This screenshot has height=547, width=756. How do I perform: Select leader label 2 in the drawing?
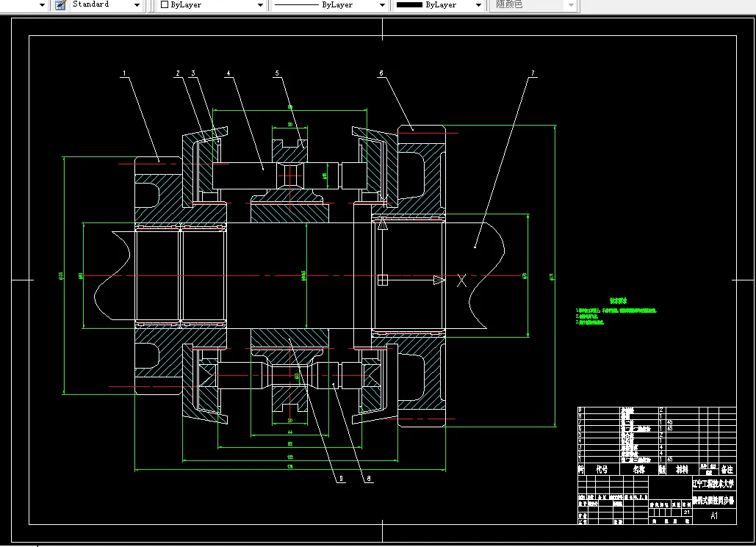(x=178, y=73)
